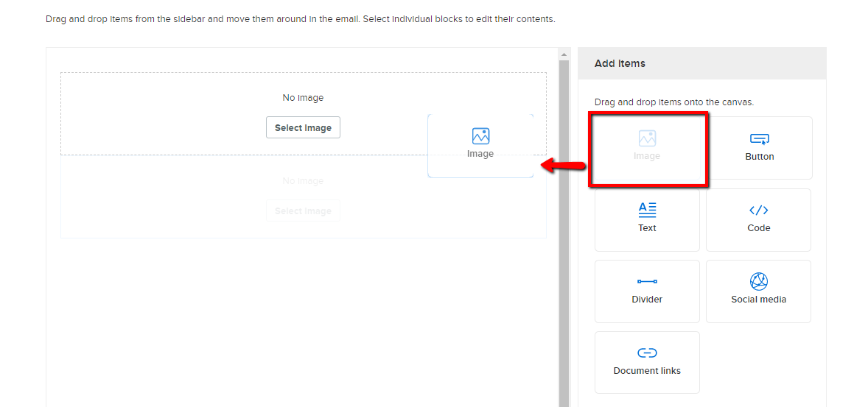868x407 pixels.
Task: Select the faded No image text below
Action: pyautogui.click(x=303, y=181)
